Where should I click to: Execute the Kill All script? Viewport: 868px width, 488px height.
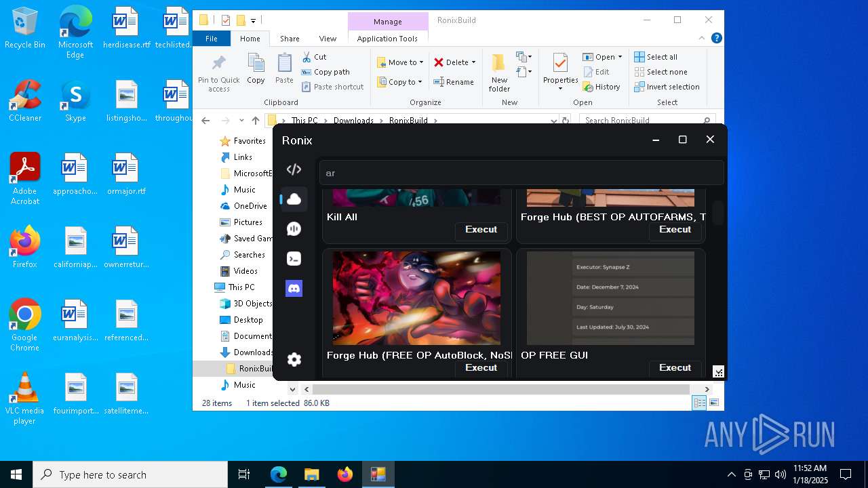pyautogui.click(x=481, y=230)
